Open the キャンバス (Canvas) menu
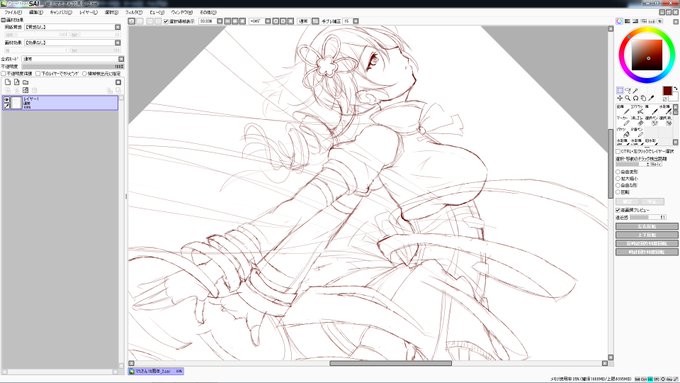This screenshot has height=383, width=680. (x=61, y=13)
